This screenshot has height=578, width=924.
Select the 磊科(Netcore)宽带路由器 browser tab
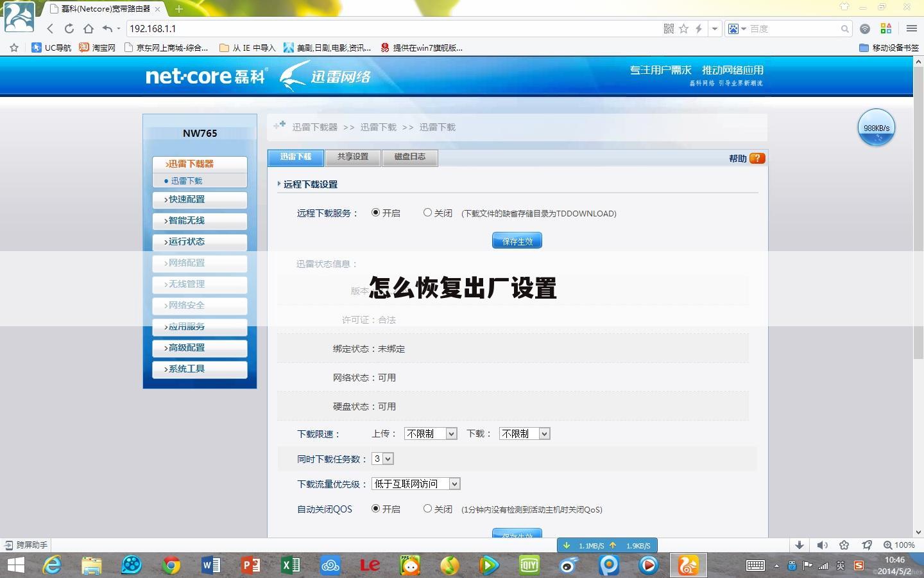point(105,9)
